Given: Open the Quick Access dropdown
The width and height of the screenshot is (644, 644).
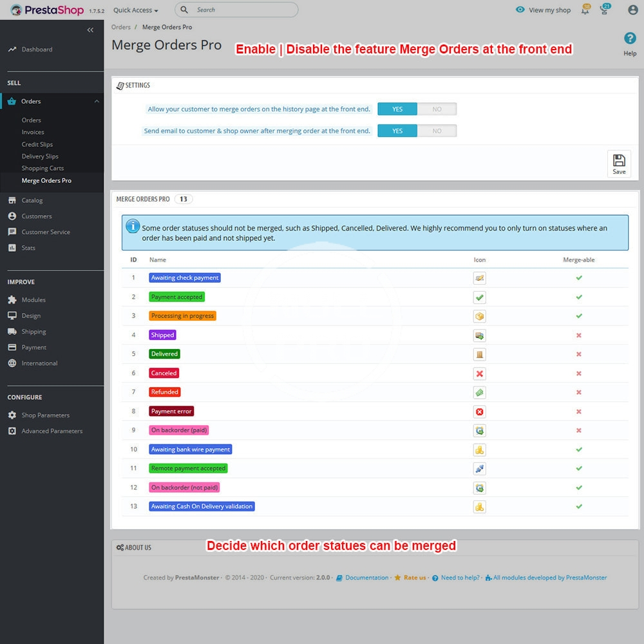Looking at the screenshot, I should click(x=135, y=10).
